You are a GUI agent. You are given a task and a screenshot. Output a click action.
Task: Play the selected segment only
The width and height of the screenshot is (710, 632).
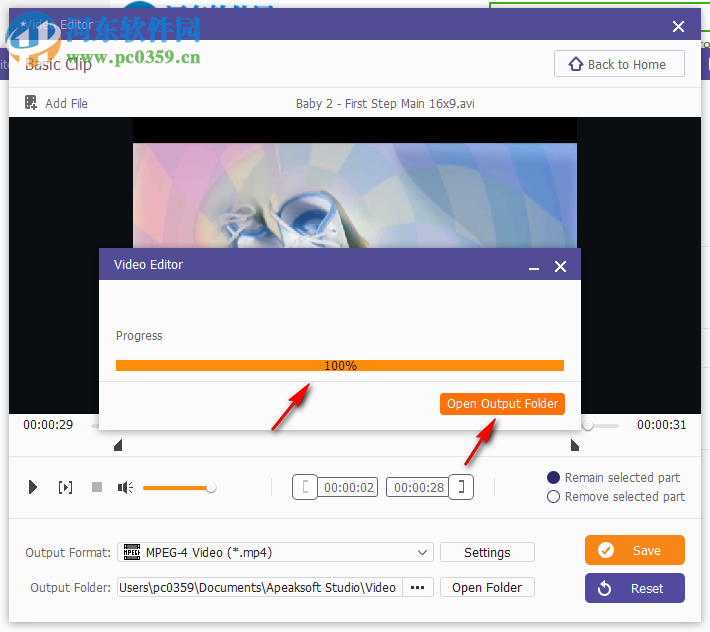(65, 488)
